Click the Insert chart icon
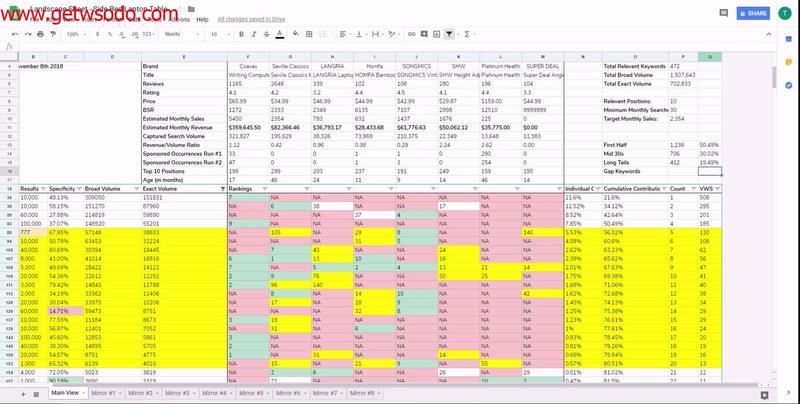 click(x=436, y=34)
